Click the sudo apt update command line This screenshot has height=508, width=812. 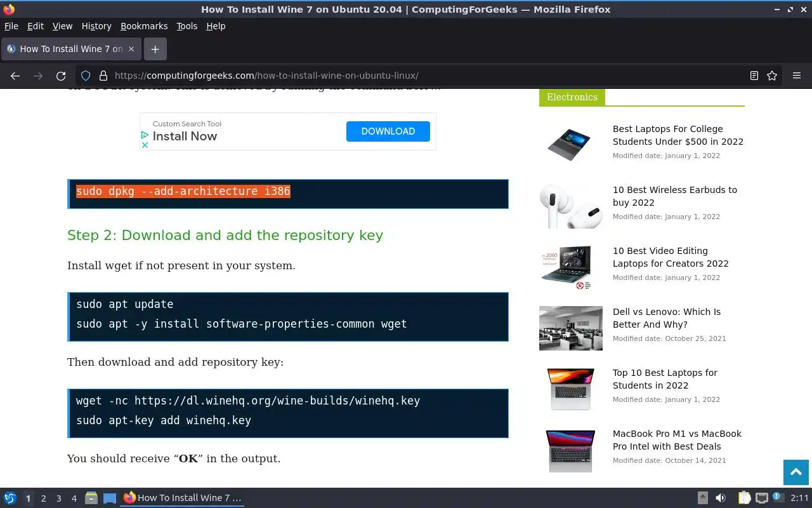(125, 304)
